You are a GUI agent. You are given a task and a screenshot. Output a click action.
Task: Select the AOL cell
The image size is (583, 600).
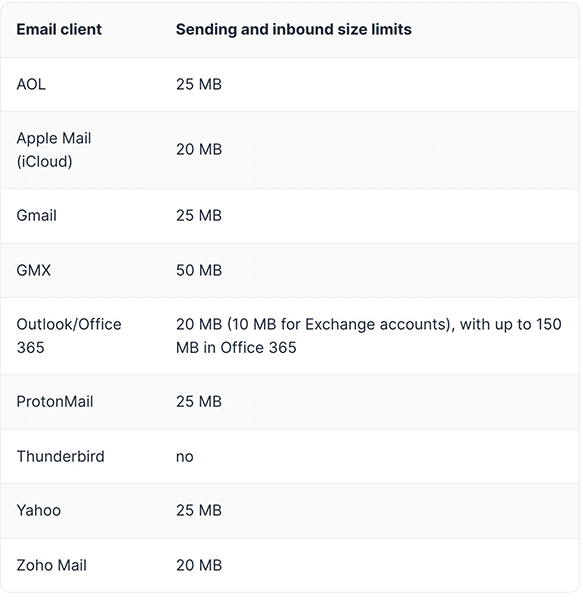pos(31,84)
